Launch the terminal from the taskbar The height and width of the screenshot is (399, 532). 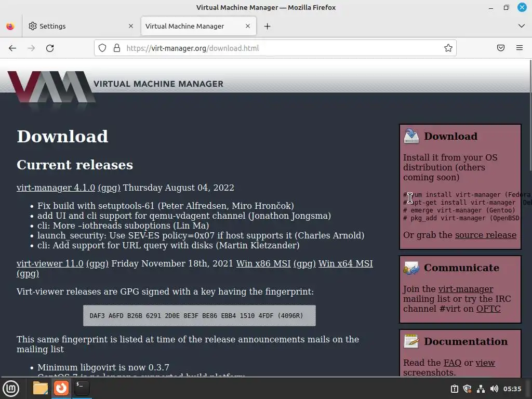[82, 388]
